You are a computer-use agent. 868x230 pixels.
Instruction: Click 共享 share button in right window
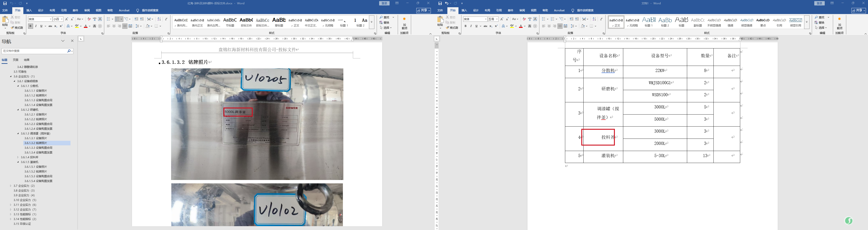(x=858, y=10)
